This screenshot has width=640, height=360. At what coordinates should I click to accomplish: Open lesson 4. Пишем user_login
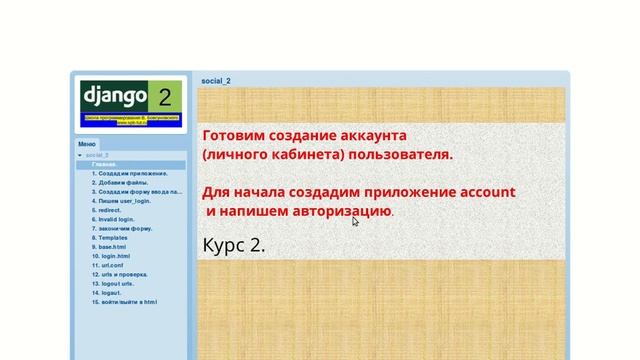point(121,201)
